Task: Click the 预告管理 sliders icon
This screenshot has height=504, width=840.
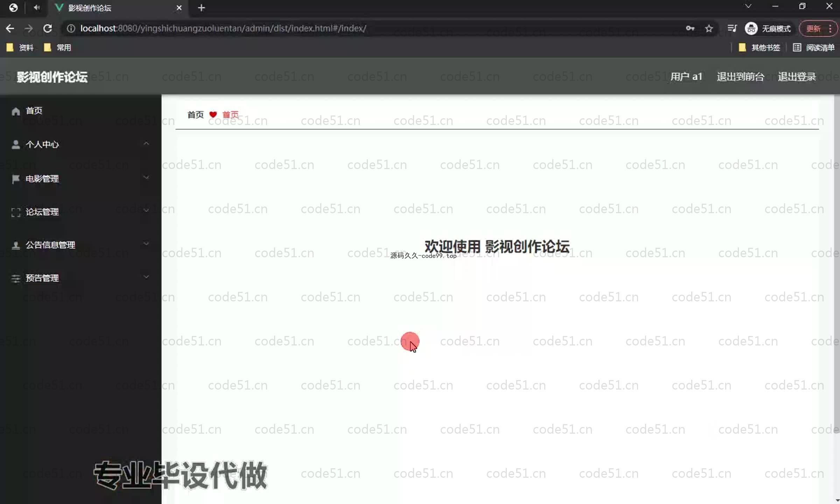Action: coord(16,279)
